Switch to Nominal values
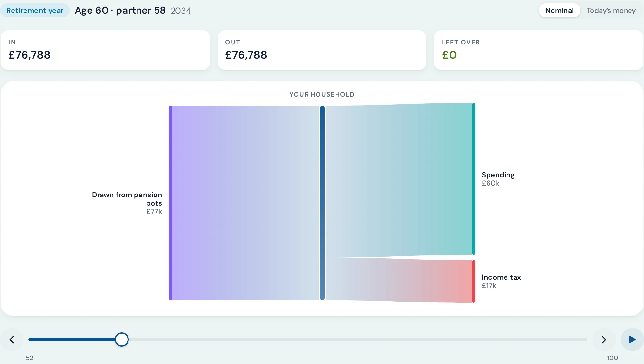 pyautogui.click(x=559, y=11)
